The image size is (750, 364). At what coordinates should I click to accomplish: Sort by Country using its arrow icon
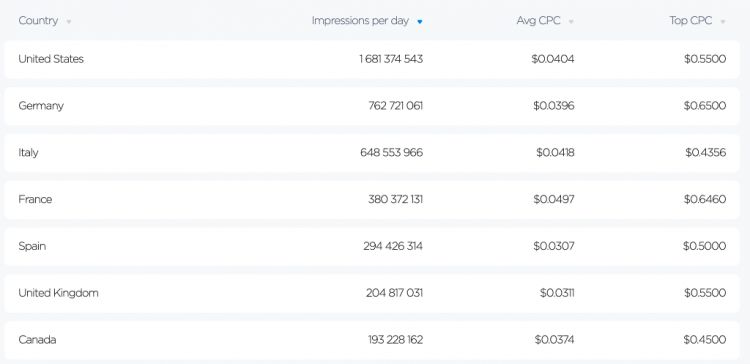69,22
